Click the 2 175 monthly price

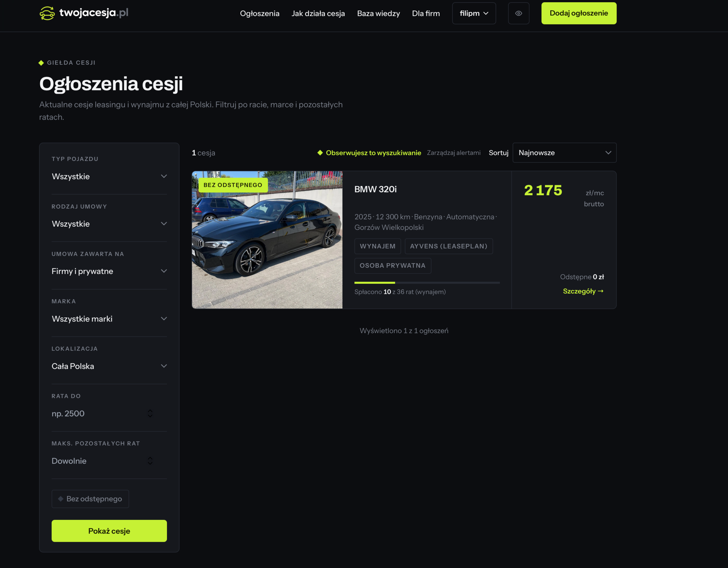pos(543,190)
